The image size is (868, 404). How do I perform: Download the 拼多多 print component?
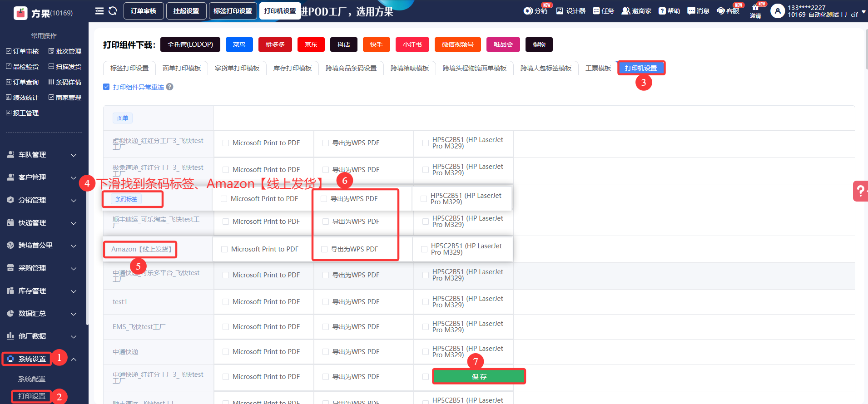point(275,44)
